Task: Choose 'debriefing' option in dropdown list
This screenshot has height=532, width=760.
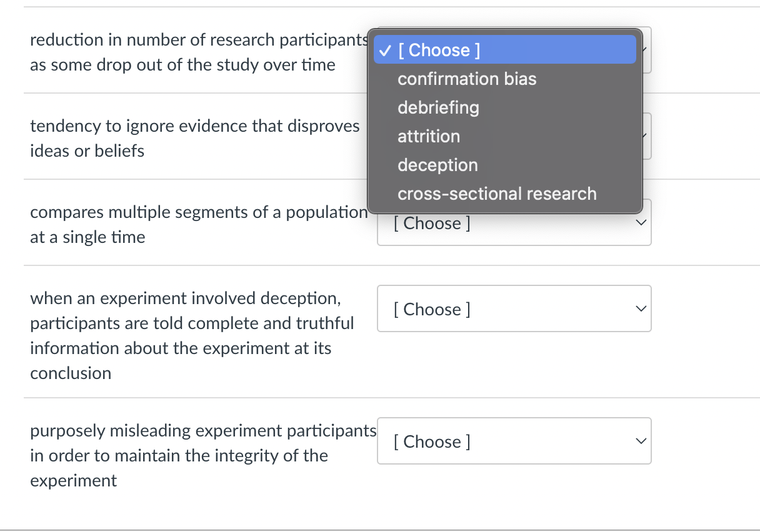Action: [438, 107]
